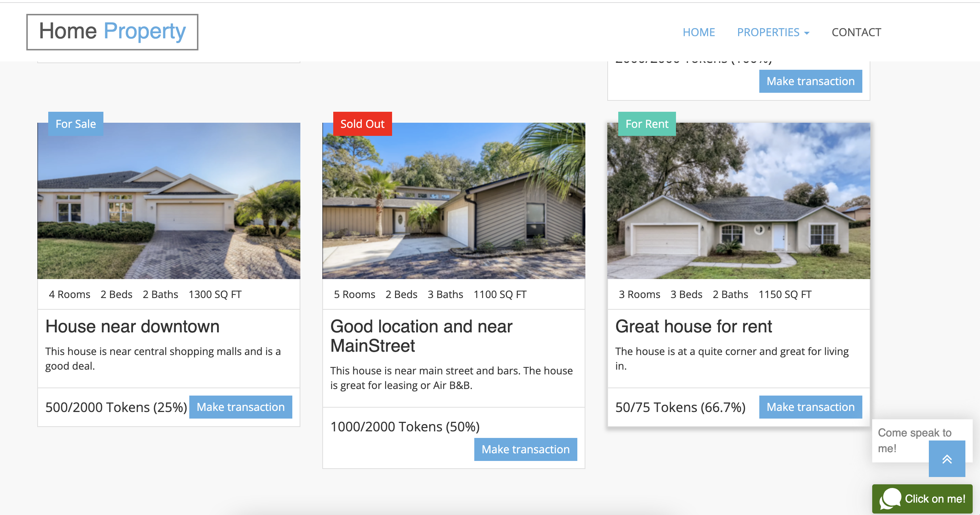Make transaction for House near downtown
The image size is (980, 515).
(x=240, y=407)
